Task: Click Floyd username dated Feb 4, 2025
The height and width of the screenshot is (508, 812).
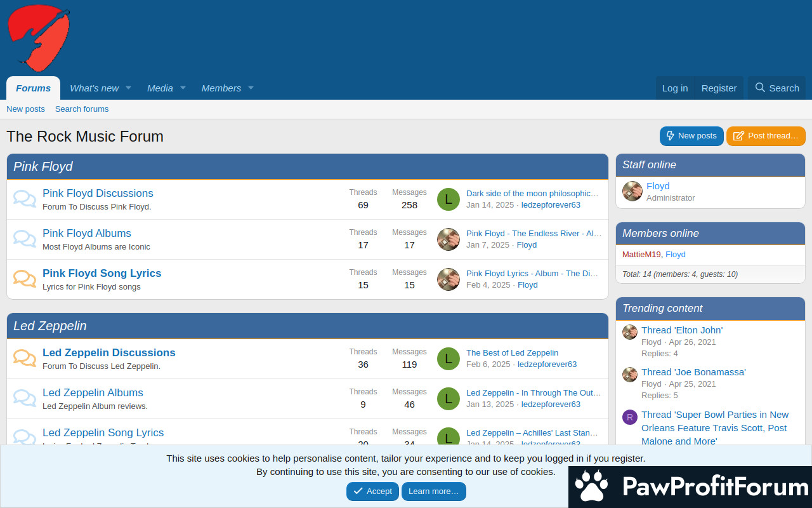Action: [x=528, y=285]
